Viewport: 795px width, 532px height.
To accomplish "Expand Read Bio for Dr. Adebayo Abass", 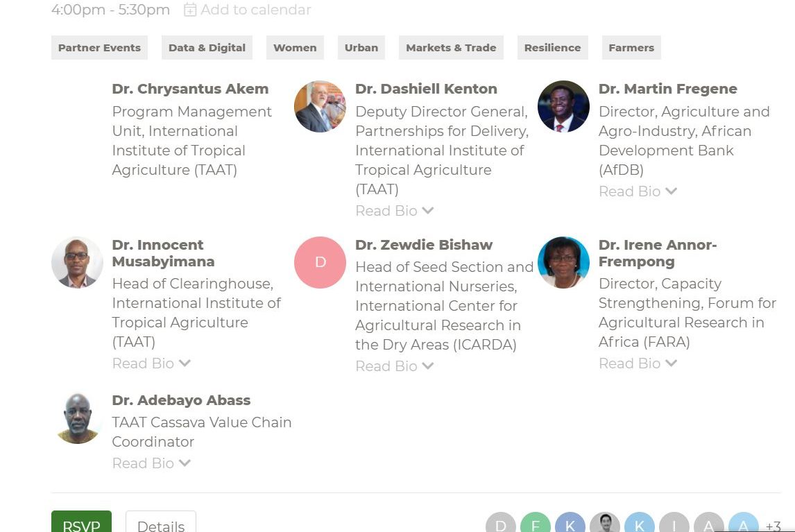I will (x=151, y=463).
